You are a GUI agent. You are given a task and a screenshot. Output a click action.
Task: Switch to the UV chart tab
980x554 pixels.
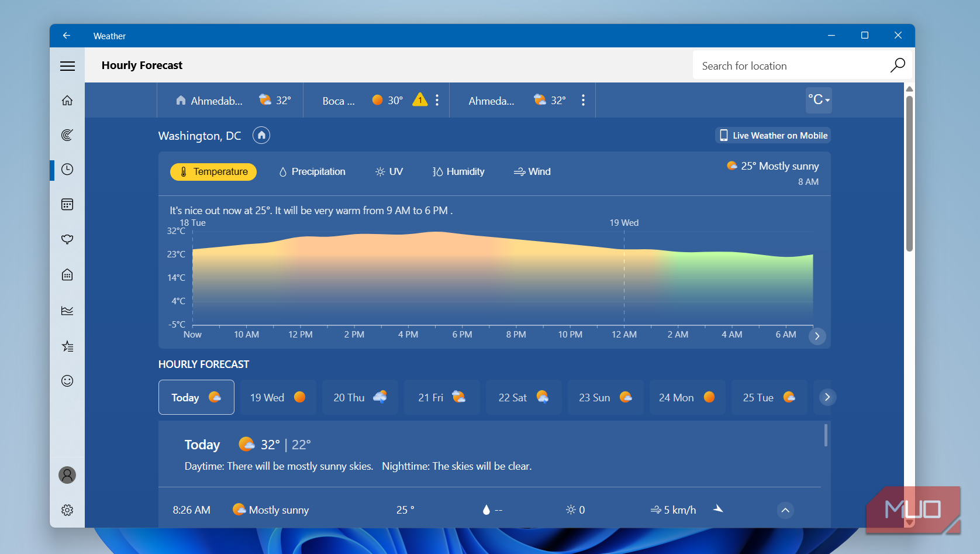click(389, 172)
